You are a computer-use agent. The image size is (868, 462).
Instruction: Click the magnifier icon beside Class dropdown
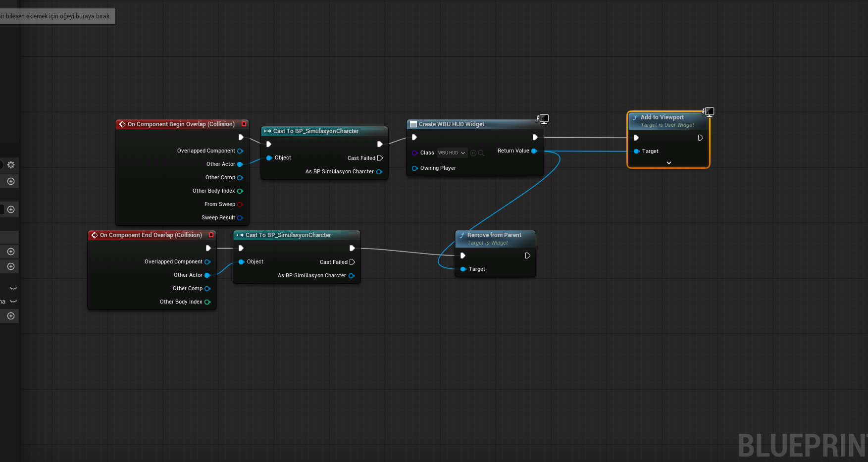coord(481,153)
